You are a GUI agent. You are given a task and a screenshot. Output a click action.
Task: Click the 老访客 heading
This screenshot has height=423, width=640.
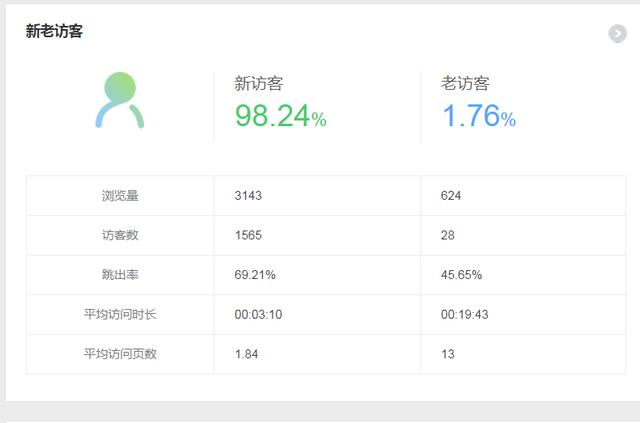pyautogui.click(x=465, y=83)
